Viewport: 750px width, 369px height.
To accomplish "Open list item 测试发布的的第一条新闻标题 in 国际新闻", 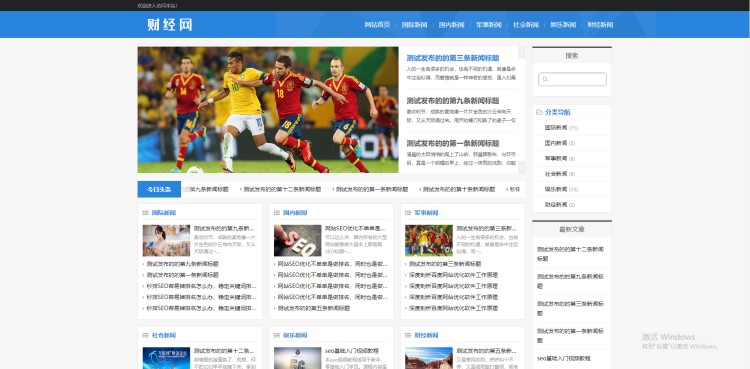I will coord(182,275).
